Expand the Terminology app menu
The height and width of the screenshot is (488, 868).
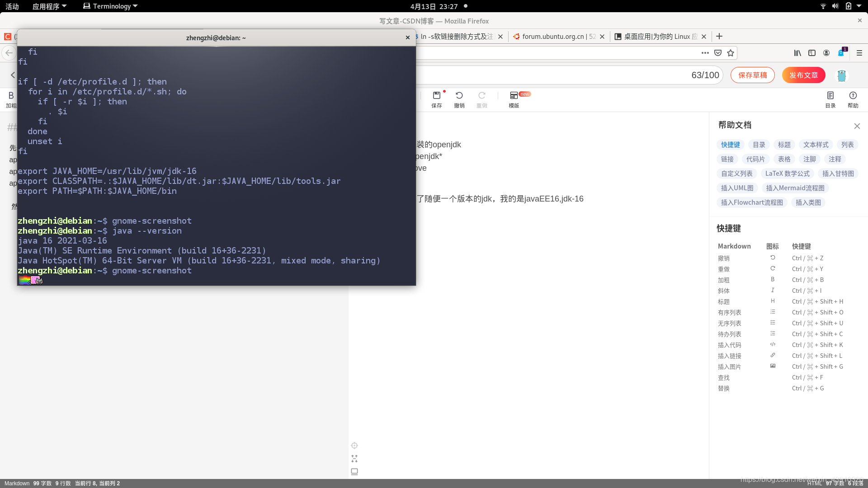click(x=111, y=6)
